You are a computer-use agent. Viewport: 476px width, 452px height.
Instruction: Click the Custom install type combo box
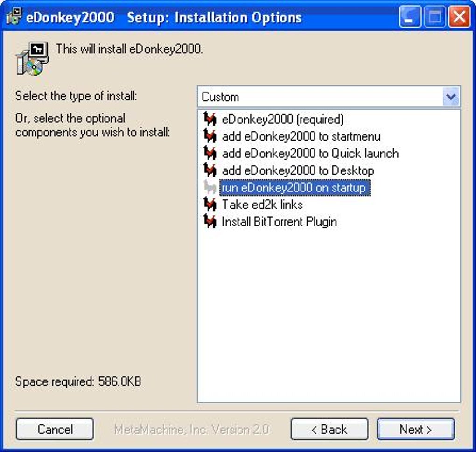tap(329, 97)
